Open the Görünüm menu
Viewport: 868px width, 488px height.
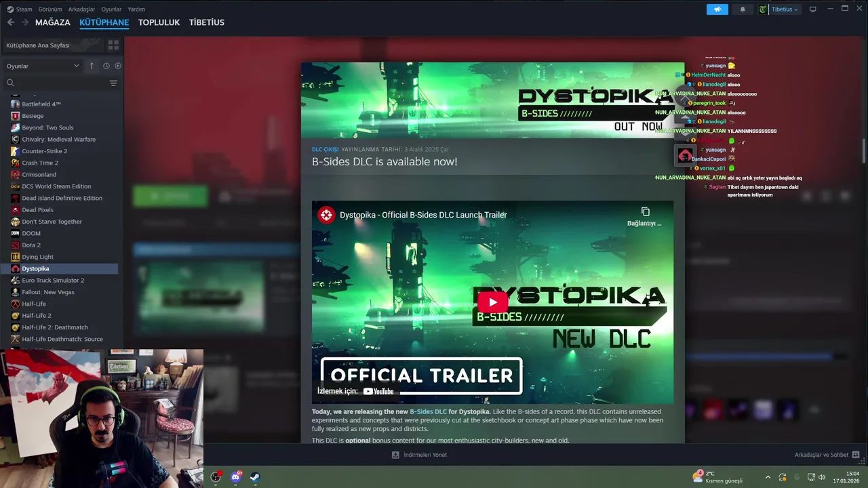50,9
